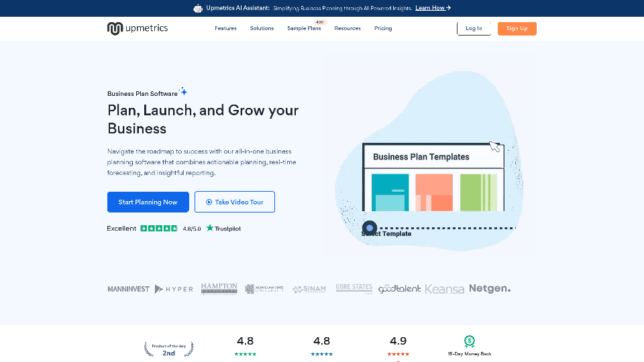Screen dimensions: 644x362
Task: Click the Business Plan Software sparkle icon
Action: 183,92
